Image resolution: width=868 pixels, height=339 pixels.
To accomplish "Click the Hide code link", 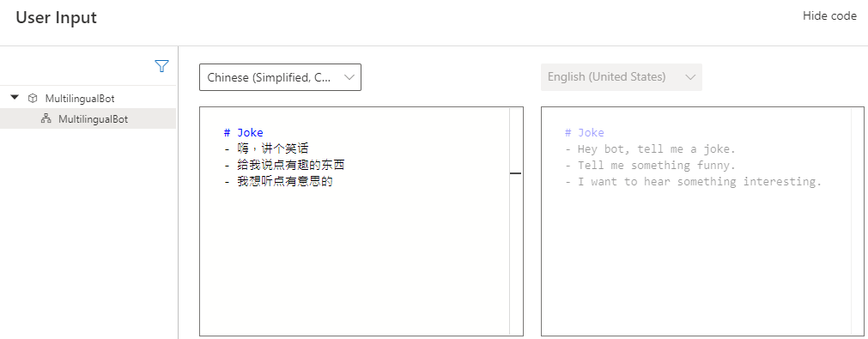I will (829, 16).
